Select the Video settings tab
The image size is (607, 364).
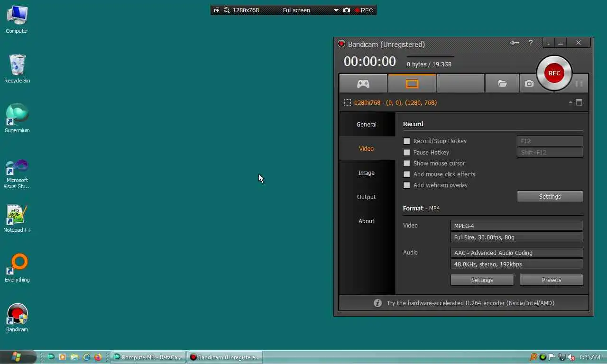(x=367, y=148)
